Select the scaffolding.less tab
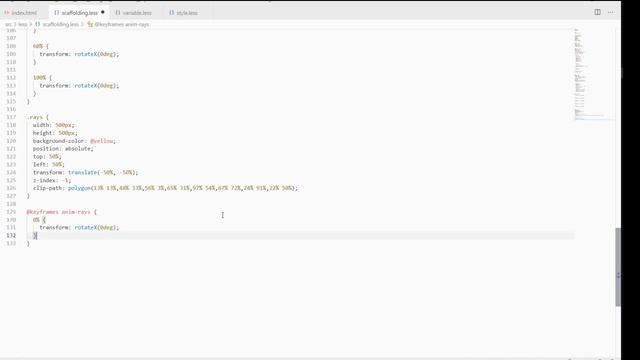 (79, 13)
